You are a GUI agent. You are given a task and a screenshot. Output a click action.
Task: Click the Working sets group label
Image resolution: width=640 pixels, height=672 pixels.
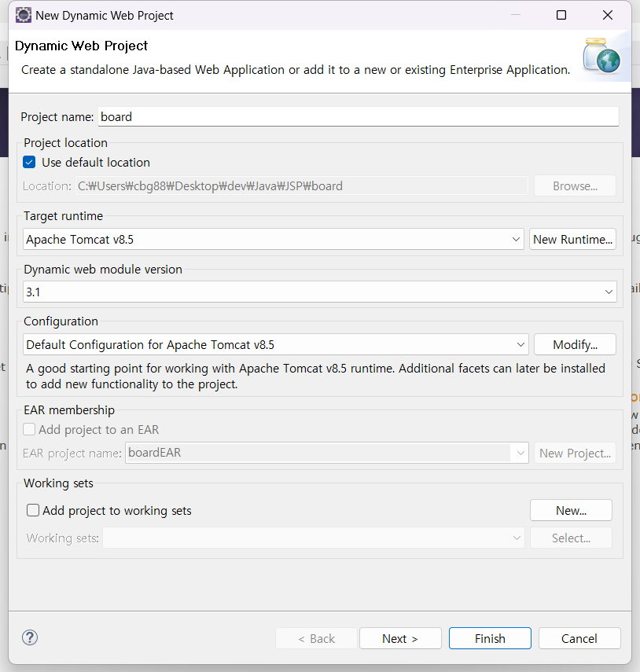[x=58, y=483]
